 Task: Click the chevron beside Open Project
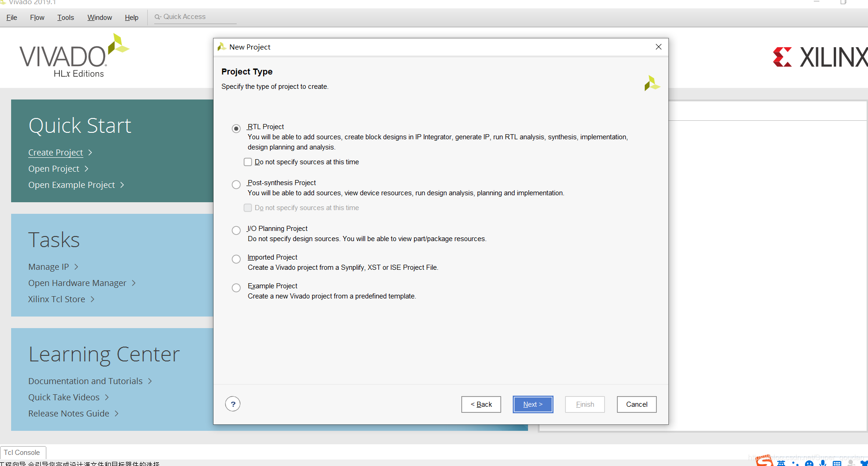[87, 169]
